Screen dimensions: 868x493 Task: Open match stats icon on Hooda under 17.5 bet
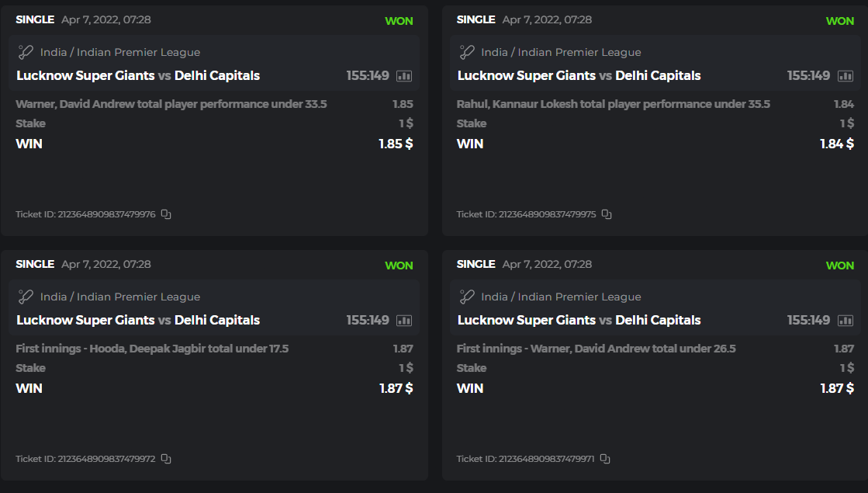(404, 321)
